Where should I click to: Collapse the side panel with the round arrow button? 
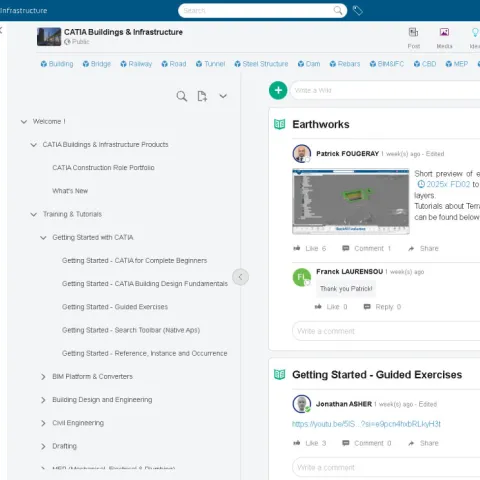240,277
